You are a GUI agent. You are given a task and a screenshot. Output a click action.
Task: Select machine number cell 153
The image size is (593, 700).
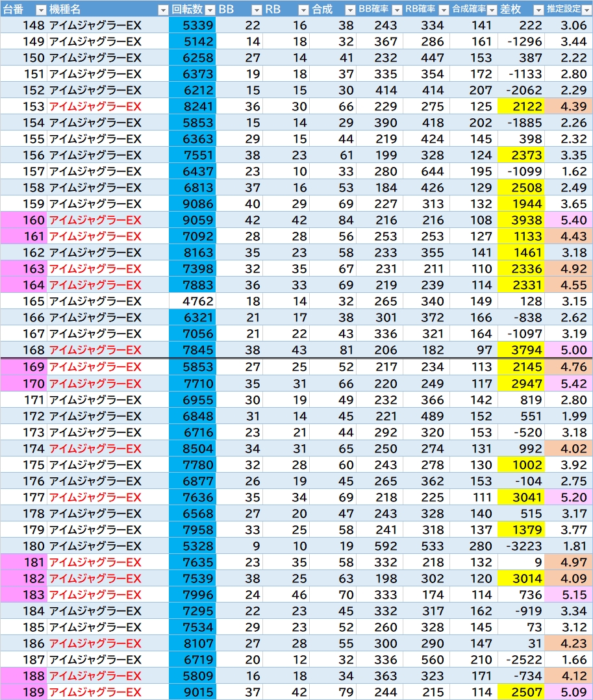(x=23, y=106)
